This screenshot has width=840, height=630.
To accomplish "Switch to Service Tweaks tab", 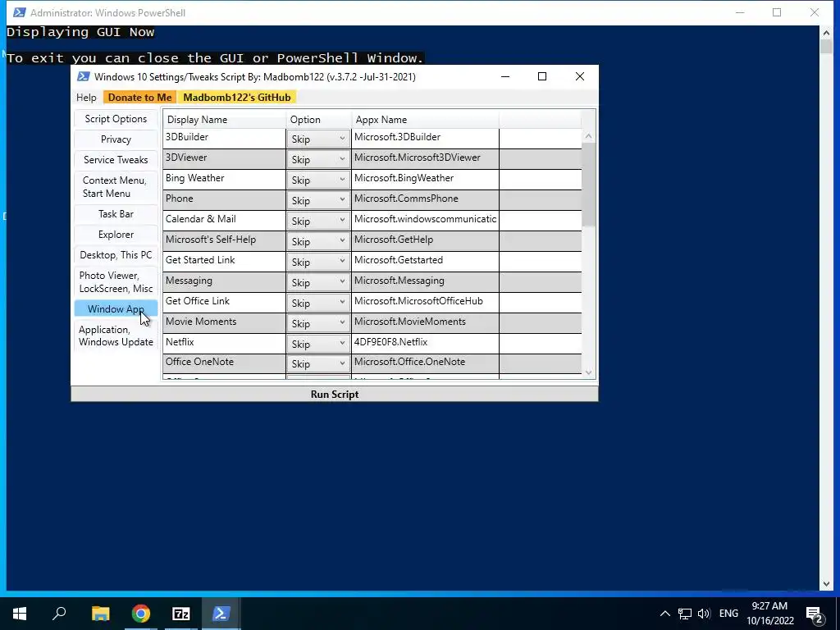I will (x=116, y=160).
